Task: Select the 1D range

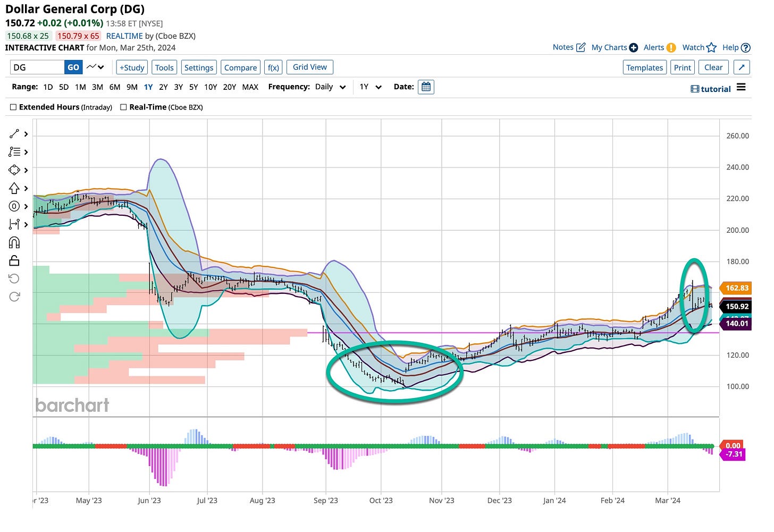Action: [48, 87]
